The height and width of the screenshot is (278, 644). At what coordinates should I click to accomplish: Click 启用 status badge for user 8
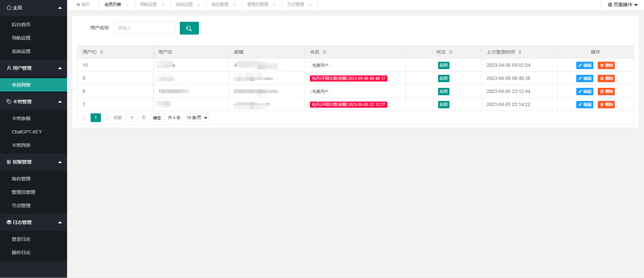tap(443, 92)
